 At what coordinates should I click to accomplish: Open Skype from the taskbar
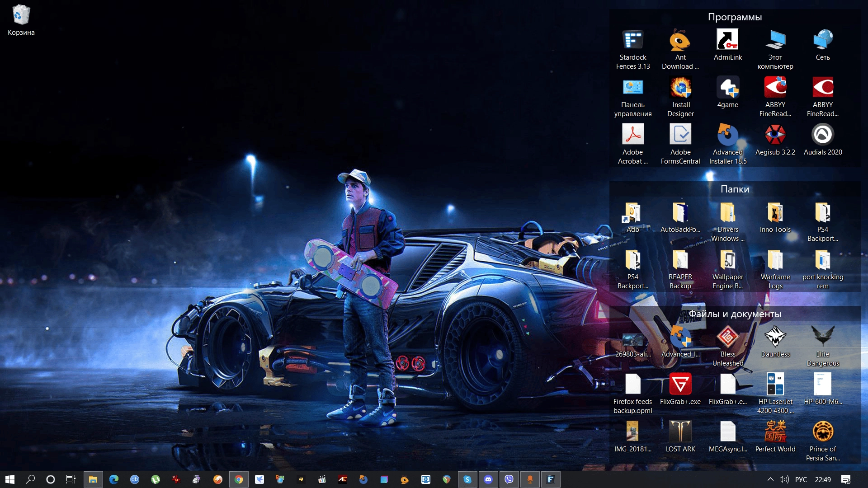point(467,479)
